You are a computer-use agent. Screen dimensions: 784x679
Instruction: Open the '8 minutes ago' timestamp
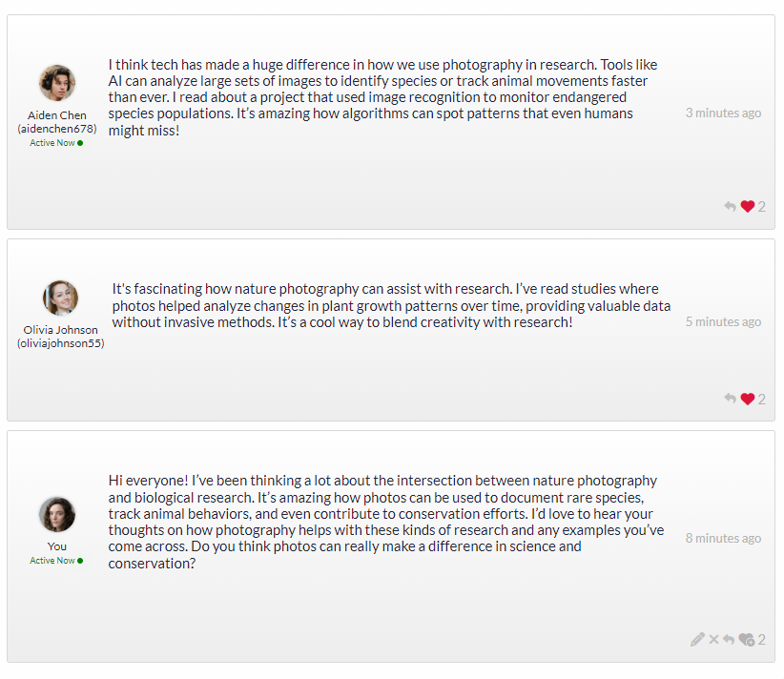[723, 539]
